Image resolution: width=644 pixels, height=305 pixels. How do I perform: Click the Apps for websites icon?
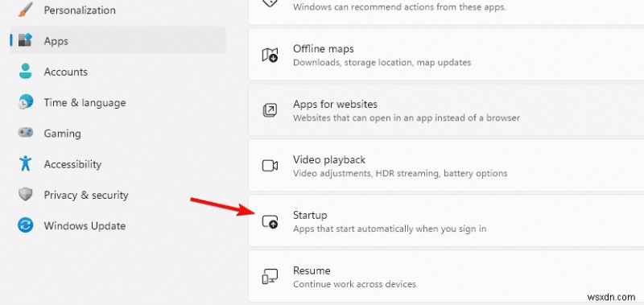pyautogui.click(x=270, y=110)
